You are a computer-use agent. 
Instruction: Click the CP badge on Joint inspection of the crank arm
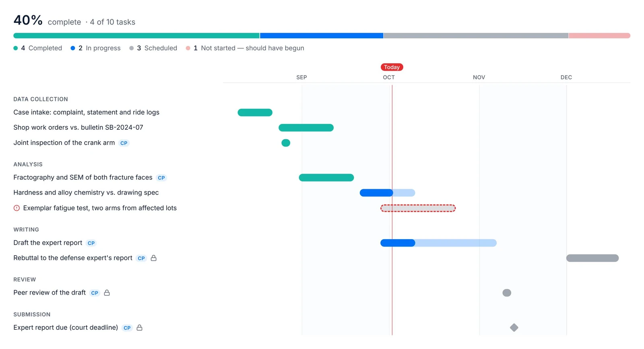[124, 143]
